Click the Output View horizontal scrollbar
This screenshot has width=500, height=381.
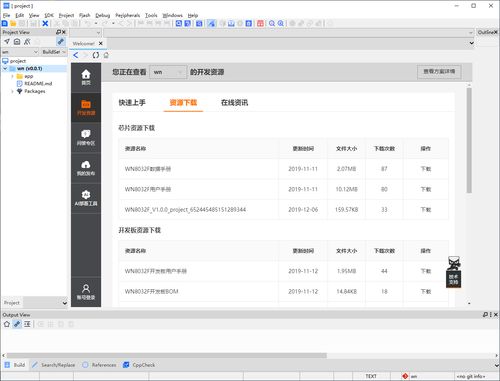point(167,355)
